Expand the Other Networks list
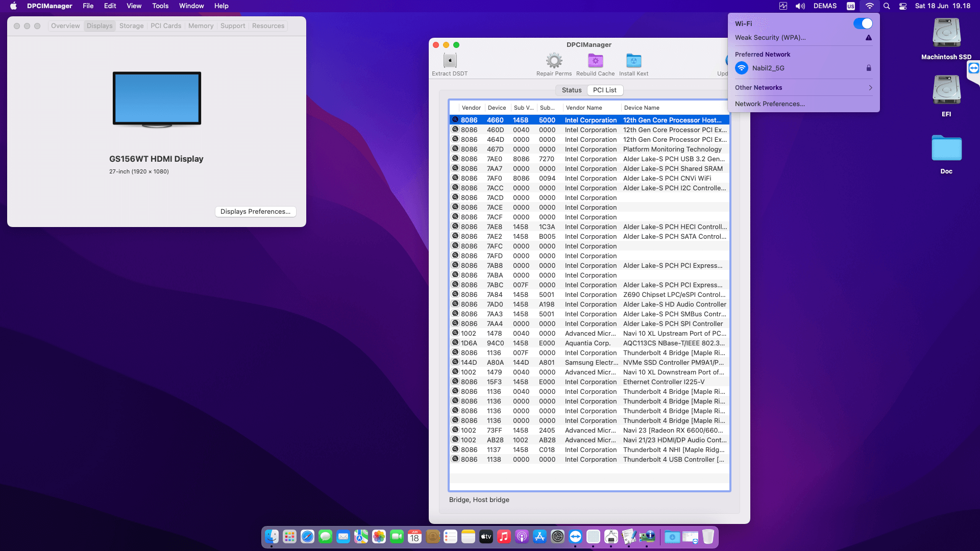Viewport: 980px width, 551px height. click(803, 88)
